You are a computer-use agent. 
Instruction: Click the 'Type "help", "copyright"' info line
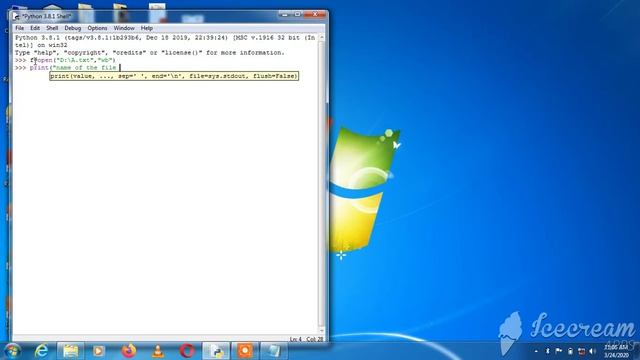point(149,53)
